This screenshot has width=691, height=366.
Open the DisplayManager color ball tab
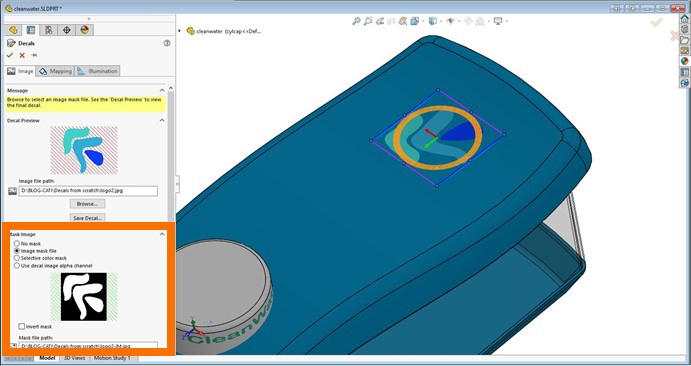coord(85,30)
